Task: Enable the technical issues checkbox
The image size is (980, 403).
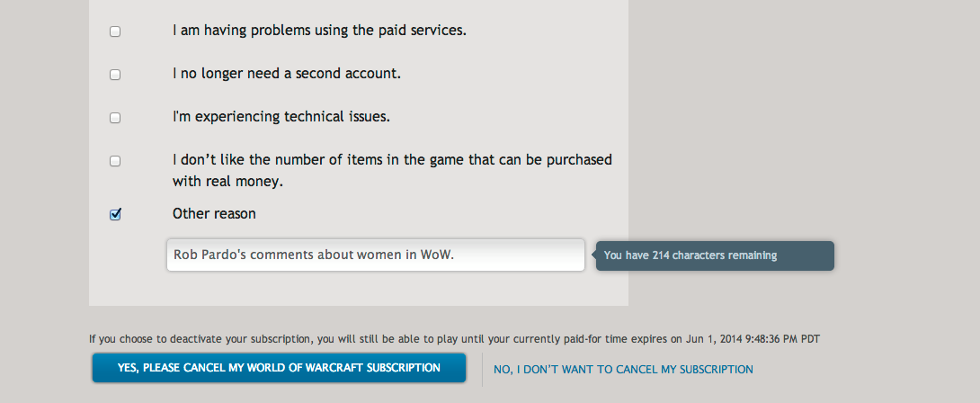Action: (115, 118)
